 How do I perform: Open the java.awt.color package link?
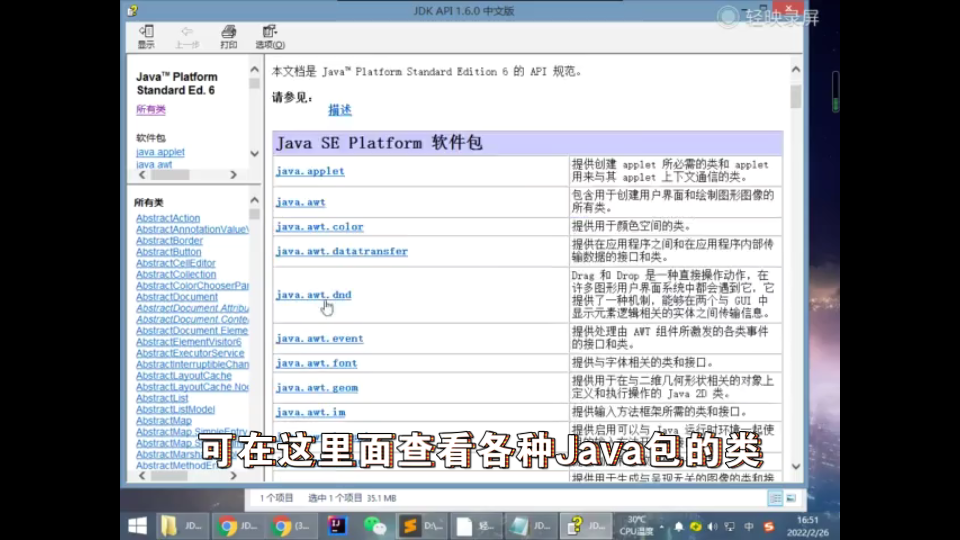click(x=320, y=227)
